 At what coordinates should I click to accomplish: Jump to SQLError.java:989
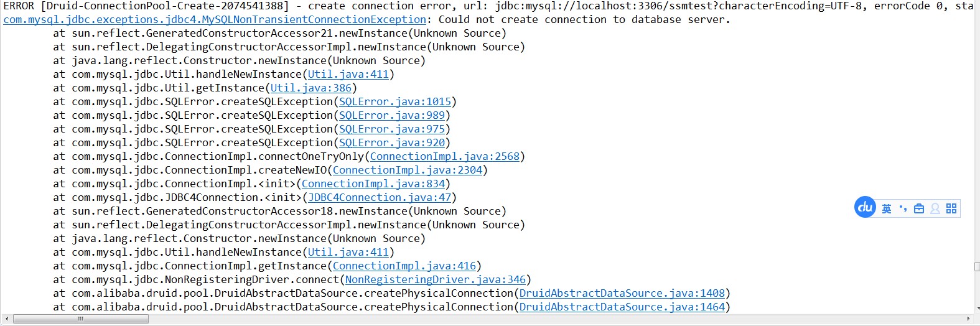(x=392, y=116)
